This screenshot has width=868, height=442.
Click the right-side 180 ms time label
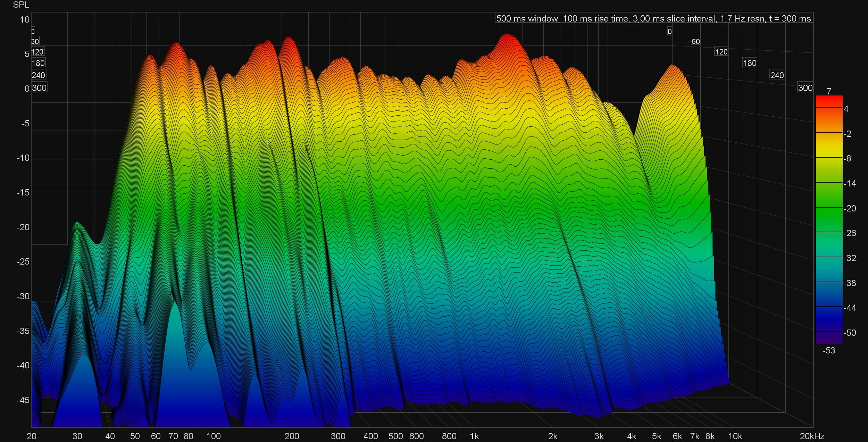(750, 63)
